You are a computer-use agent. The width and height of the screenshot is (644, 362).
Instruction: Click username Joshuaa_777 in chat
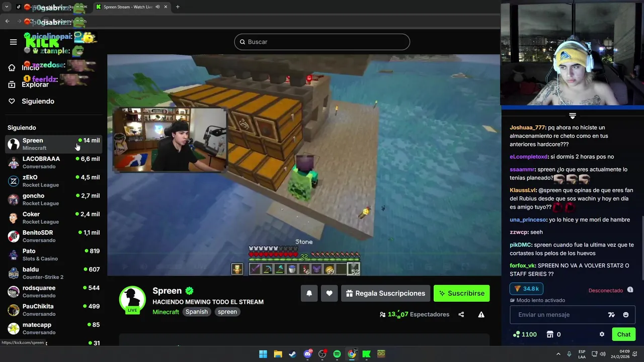click(527, 128)
